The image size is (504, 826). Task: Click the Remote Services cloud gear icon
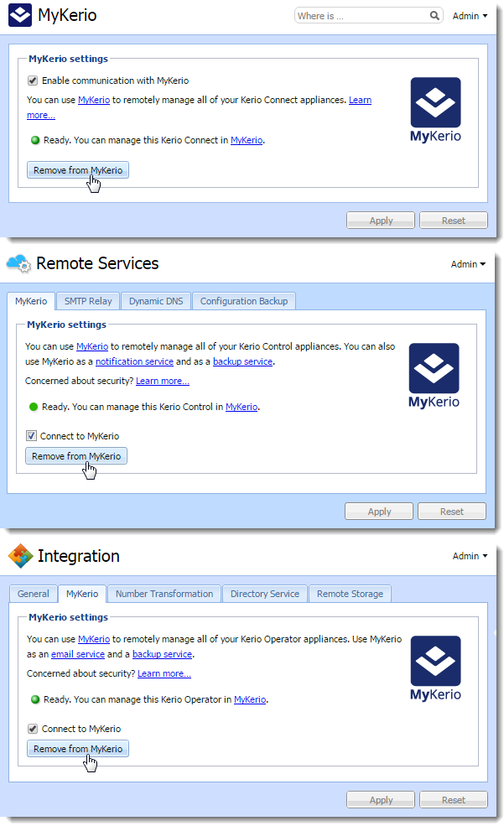tap(19, 262)
